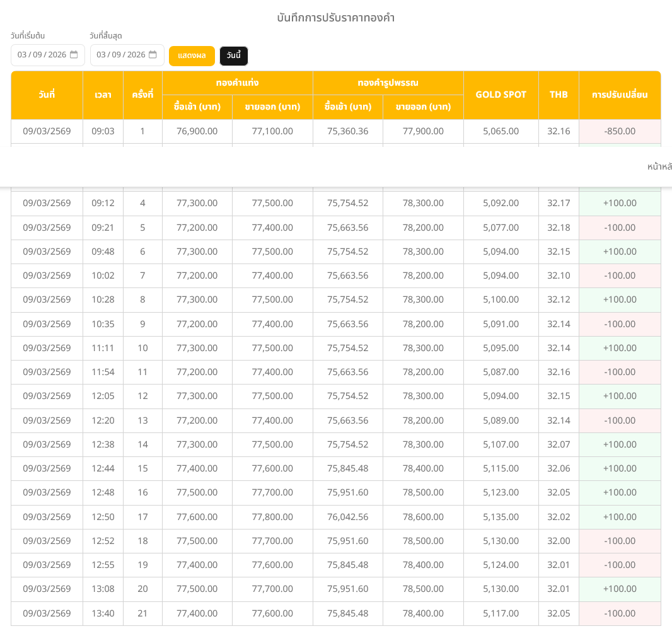Click the เวลา column header
The height and width of the screenshot is (631, 672).
(103, 95)
